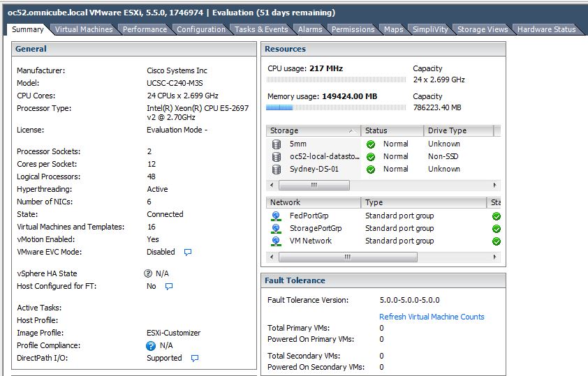Sort by the Network column header
The image size is (588, 376).
click(313, 202)
